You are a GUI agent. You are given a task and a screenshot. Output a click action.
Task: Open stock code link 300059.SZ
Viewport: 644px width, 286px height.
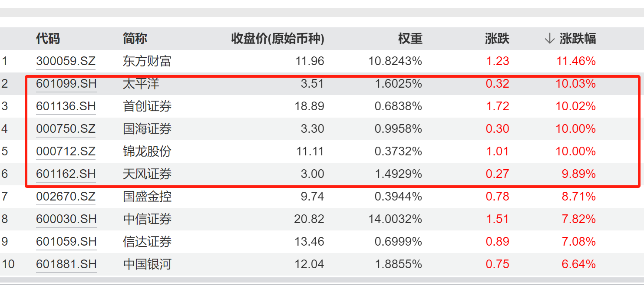click(x=66, y=61)
